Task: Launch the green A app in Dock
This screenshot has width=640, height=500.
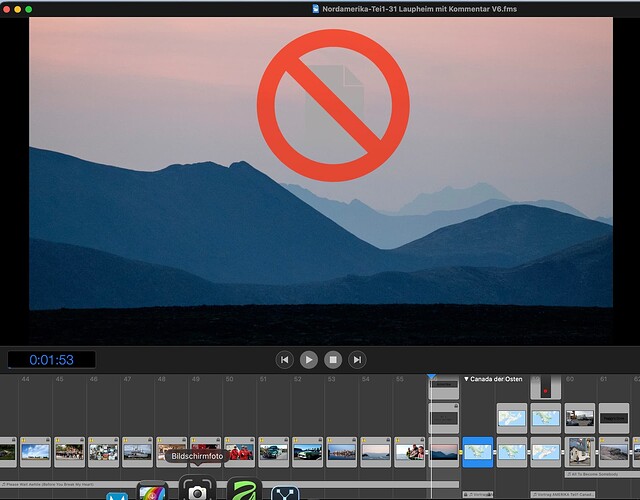Action: (244, 489)
